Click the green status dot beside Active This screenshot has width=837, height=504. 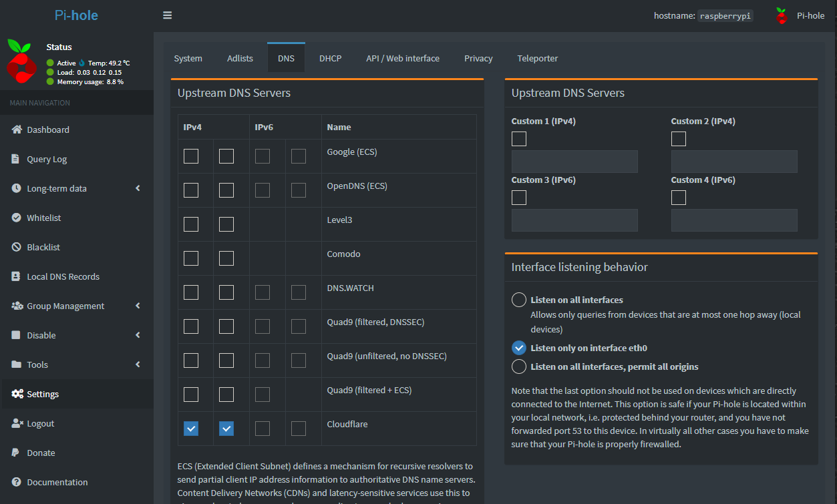pyautogui.click(x=50, y=63)
